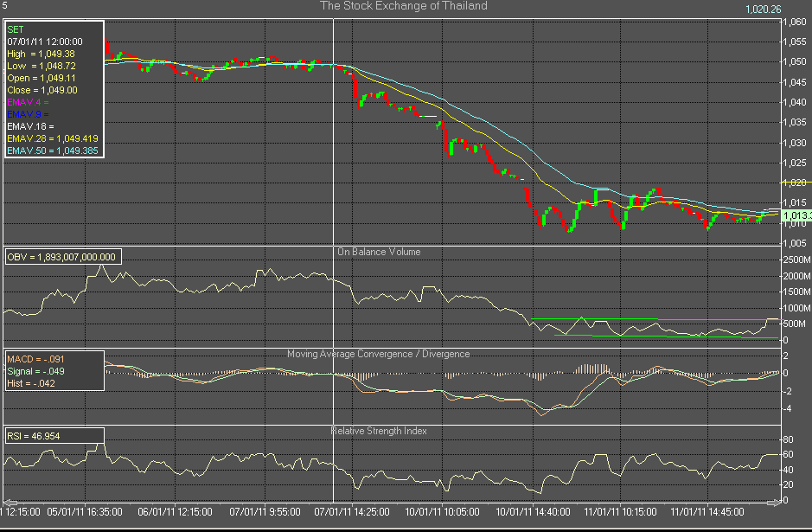The image size is (812, 532).
Task: Click the 1,045 price axis label
Action: pyautogui.click(x=795, y=82)
